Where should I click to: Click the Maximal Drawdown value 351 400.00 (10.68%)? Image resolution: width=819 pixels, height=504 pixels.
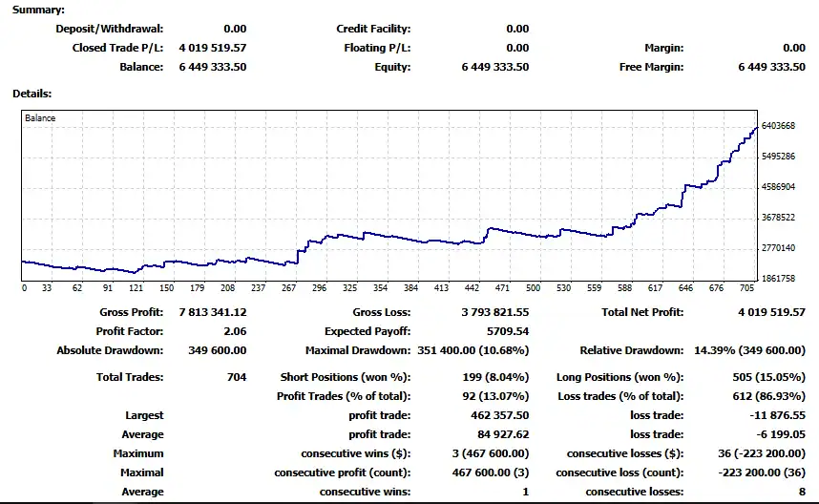[473, 350]
